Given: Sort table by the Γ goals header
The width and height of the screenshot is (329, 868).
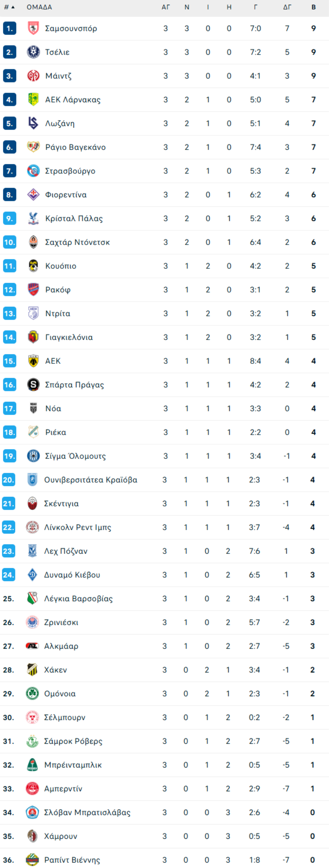Looking at the screenshot, I should [x=255, y=7].
